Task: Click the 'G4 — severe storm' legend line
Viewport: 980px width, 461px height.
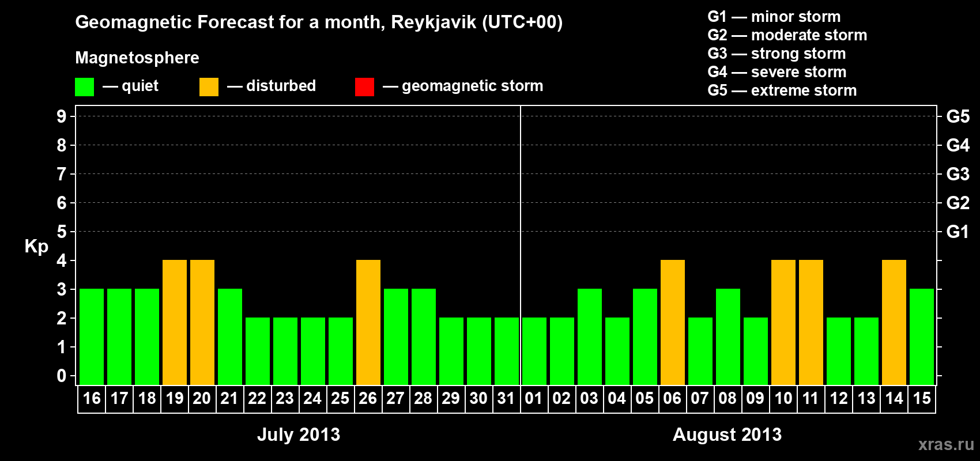Action: coord(777,72)
